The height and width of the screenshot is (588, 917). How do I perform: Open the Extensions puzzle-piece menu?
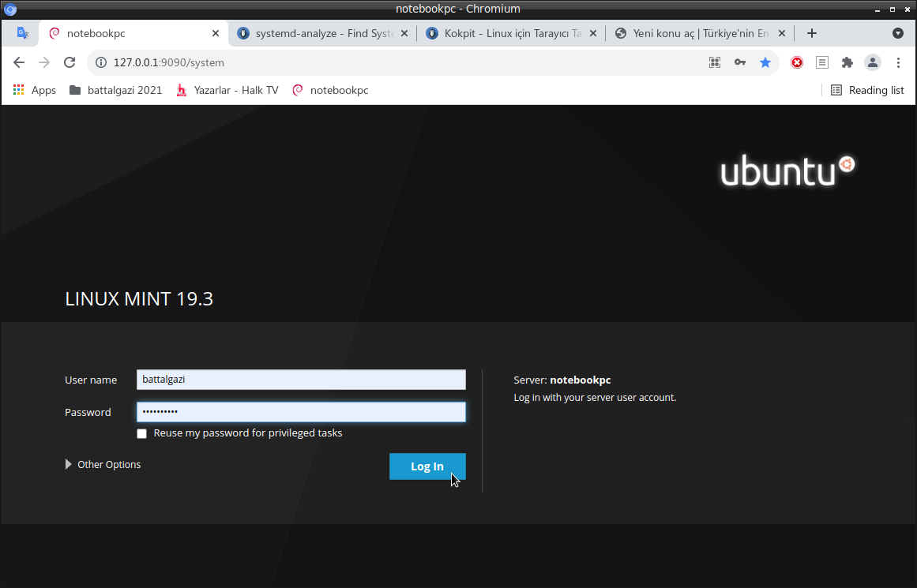point(847,62)
